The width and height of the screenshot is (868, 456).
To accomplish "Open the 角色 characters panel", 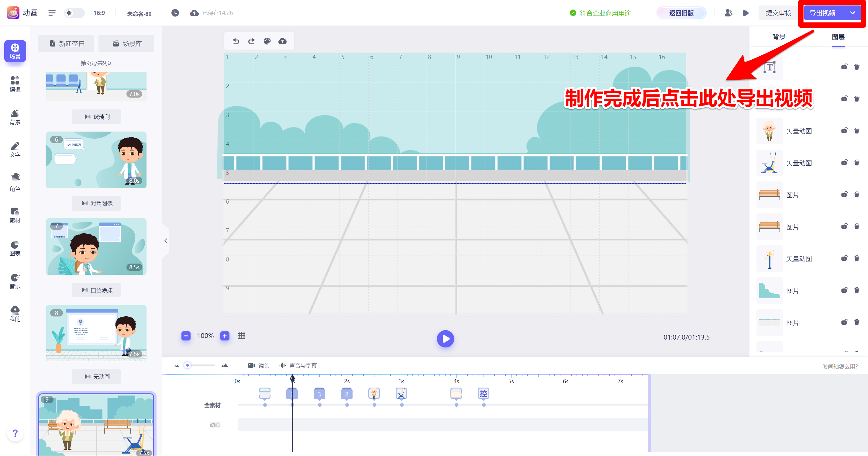I will coord(15,182).
